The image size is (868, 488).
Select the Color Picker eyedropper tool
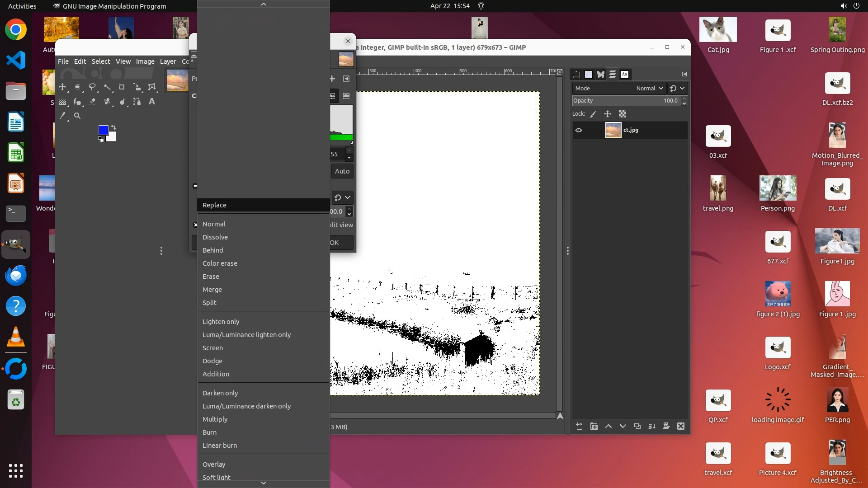coord(63,116)
